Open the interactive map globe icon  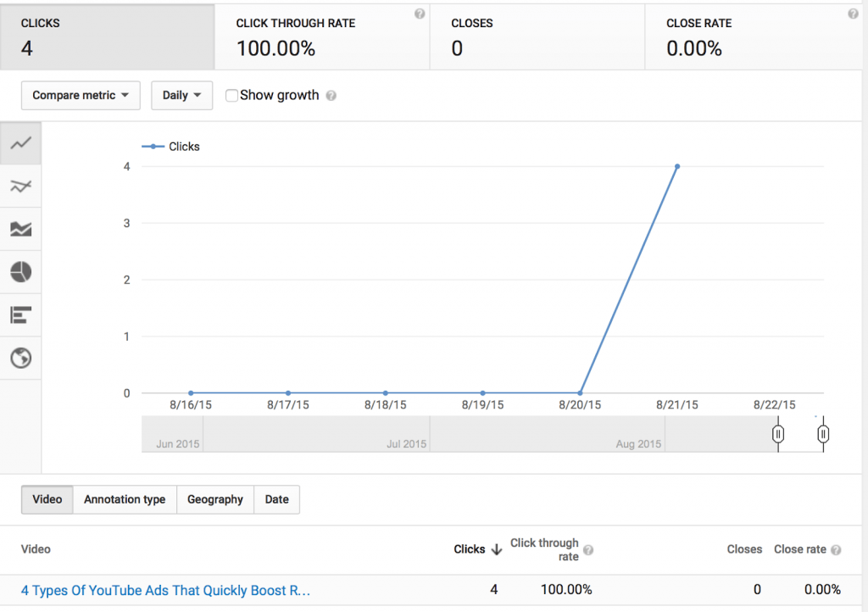point(20,359)
